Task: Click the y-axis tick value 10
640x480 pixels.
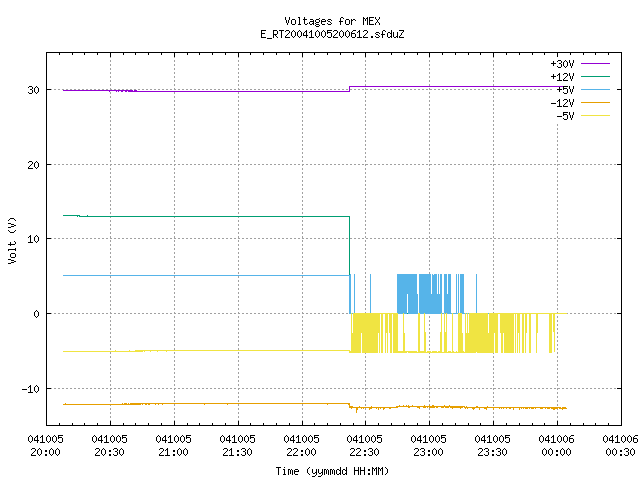Action: (33, 239)
